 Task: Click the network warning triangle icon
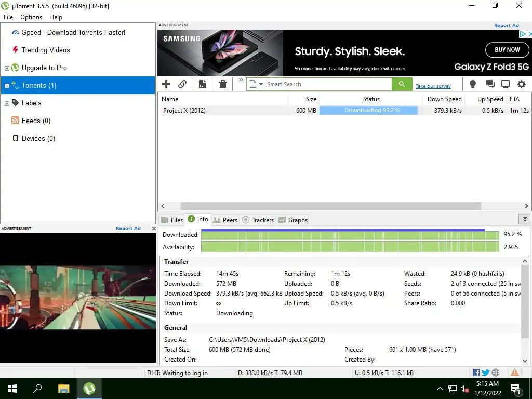tap(515, 372)
